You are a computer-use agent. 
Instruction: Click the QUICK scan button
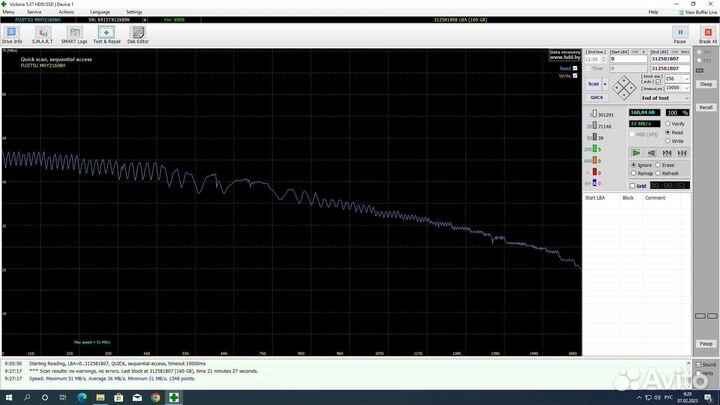596,98
